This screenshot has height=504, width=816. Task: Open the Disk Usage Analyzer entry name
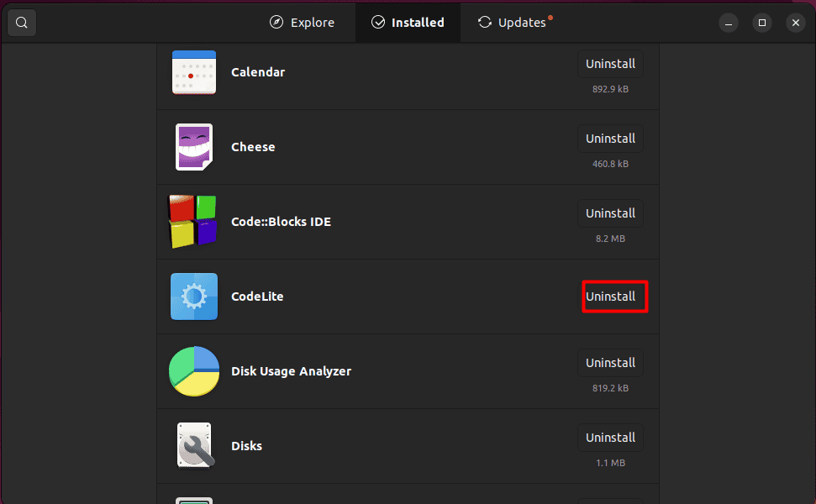point(291,371)
